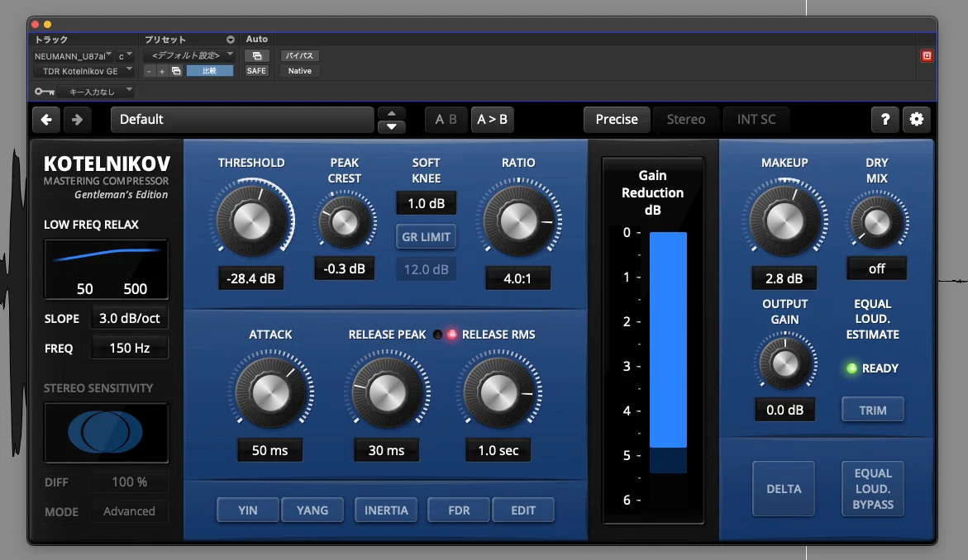Select the Stereo processing mode
968x560 pixels.
coord(686,120)
